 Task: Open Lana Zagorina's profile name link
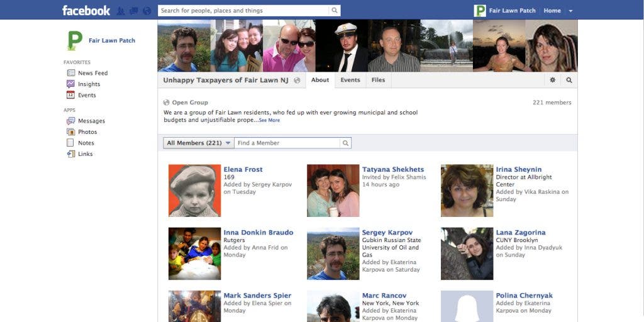click(520, 233)
